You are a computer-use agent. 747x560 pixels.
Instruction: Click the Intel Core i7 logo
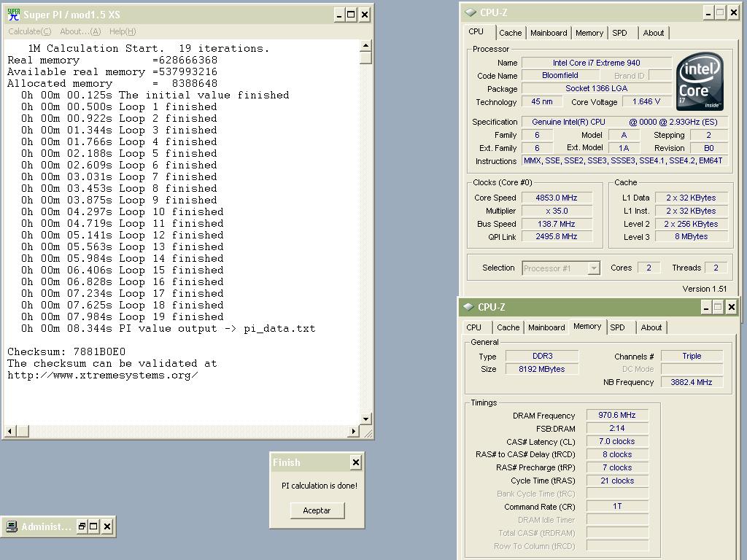(x=700, y=82)
